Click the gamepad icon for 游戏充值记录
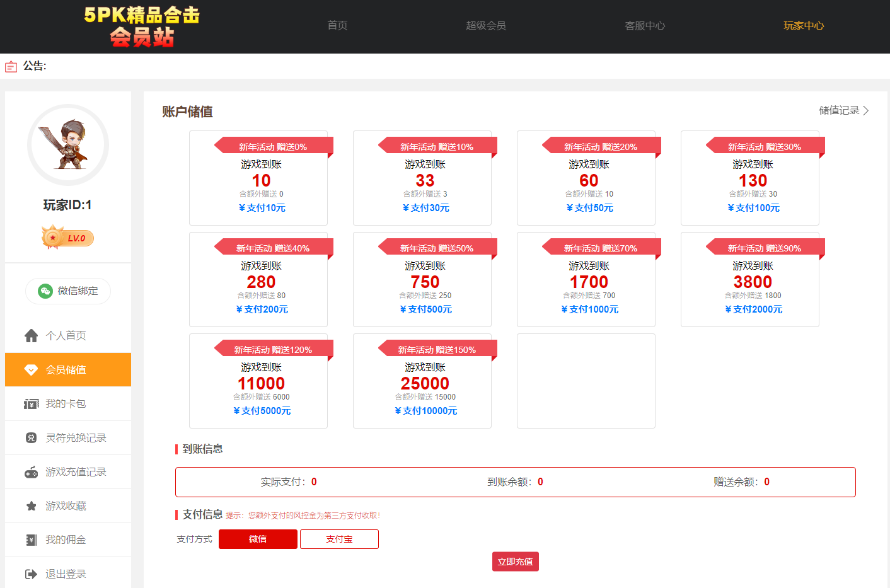 pyautogui.click(x=31, y=472)
